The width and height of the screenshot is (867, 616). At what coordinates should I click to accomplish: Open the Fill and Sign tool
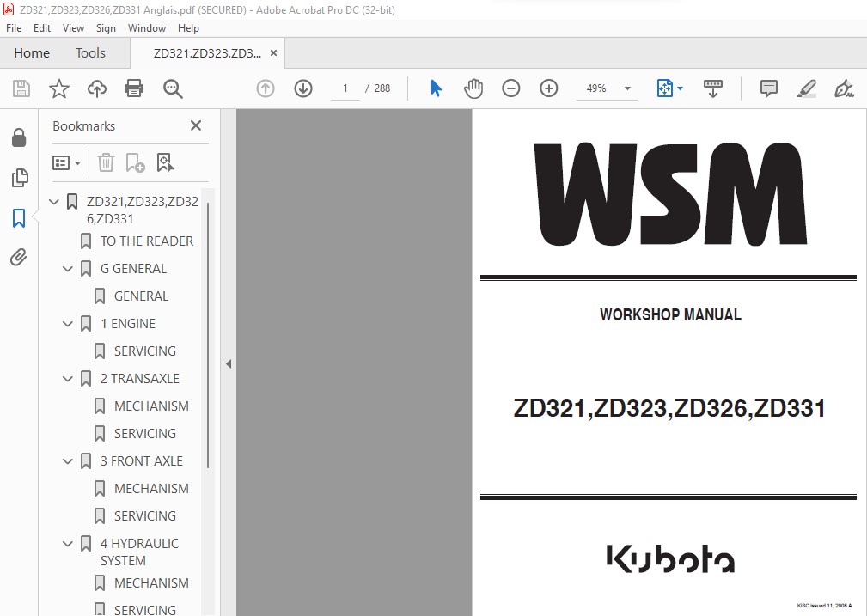pyautogui.click(x=844, y=88)
